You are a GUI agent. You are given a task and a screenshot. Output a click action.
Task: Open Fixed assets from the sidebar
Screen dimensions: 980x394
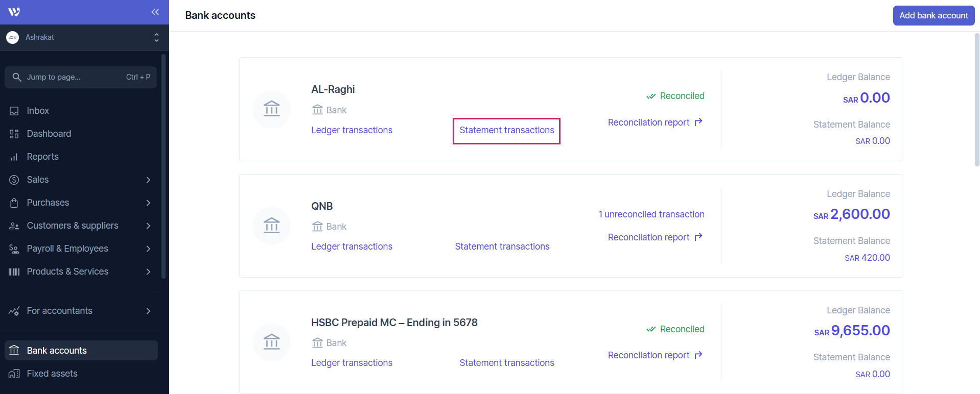pyautogui.click(x=51, y=373)
